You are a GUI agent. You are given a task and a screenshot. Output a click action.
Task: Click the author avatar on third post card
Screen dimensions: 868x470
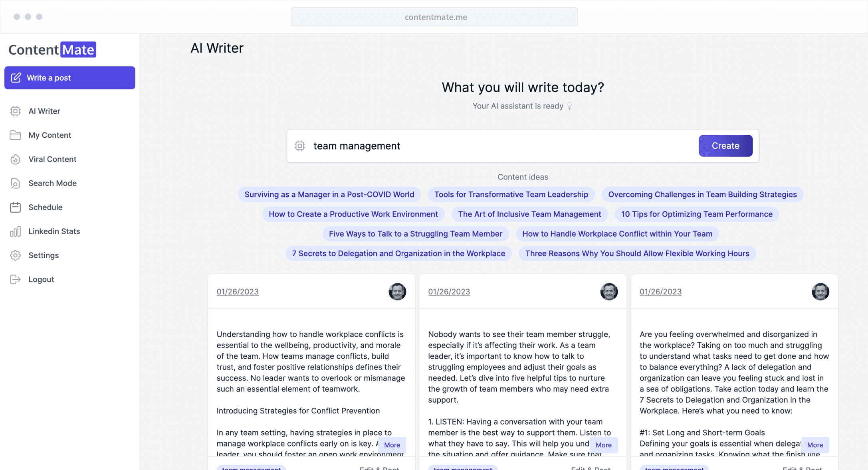click(820, 292)
